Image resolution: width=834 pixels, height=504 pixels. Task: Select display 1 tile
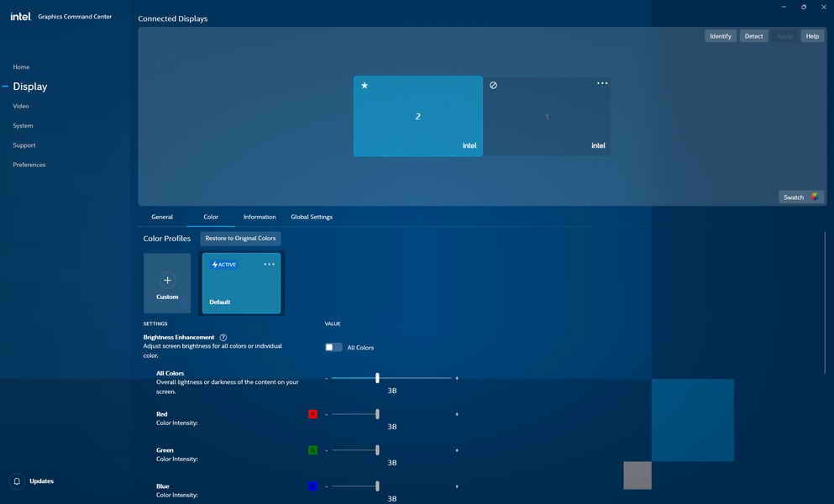(x=547, y=117)
